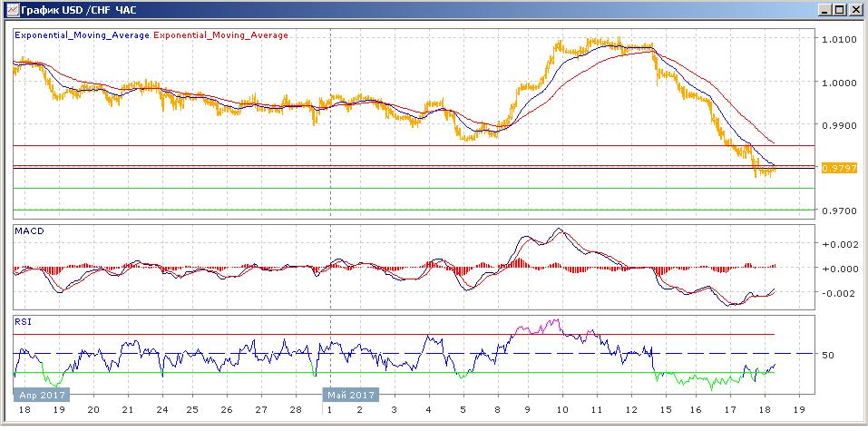Click the current price tag 0.9797
Screen dimensions: 868x431
tap(840, 168)
